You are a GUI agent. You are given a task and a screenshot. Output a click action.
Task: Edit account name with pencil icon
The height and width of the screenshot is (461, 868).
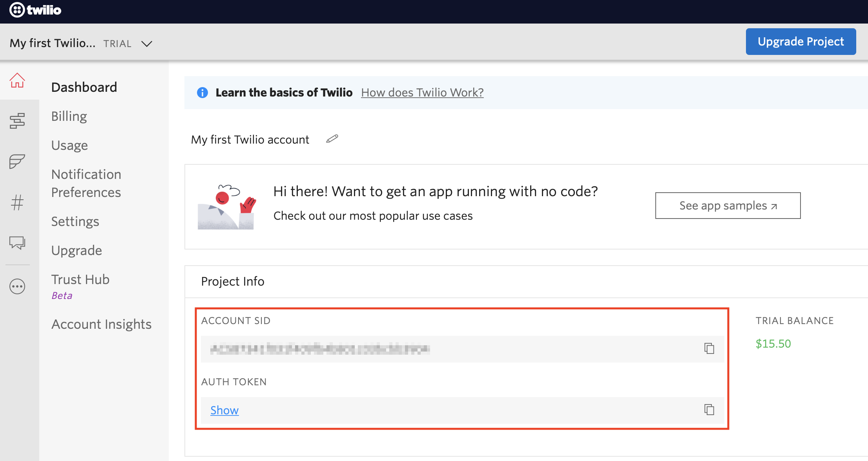[332, 139]
